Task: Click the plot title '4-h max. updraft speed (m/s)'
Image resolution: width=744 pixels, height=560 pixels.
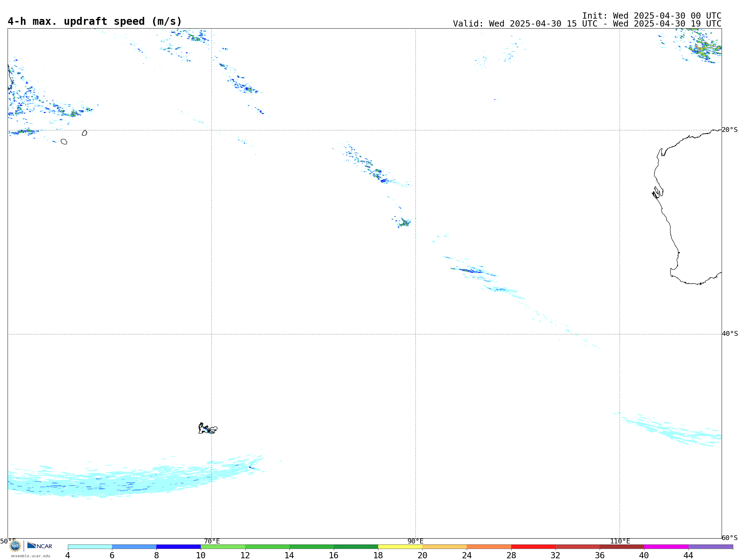Action: [x=95, y=21]
